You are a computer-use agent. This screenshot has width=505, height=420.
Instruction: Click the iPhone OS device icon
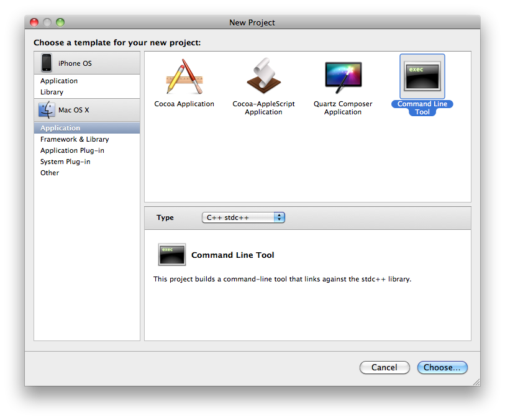[47, 63]
